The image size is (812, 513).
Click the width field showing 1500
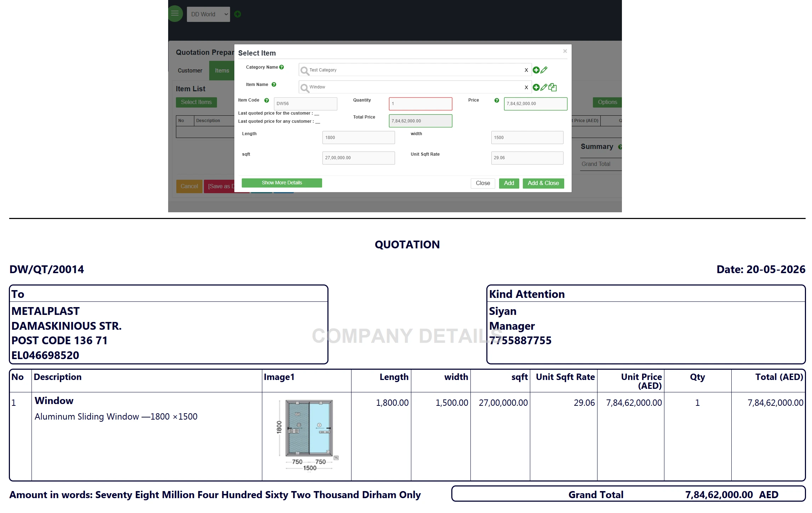527,138
